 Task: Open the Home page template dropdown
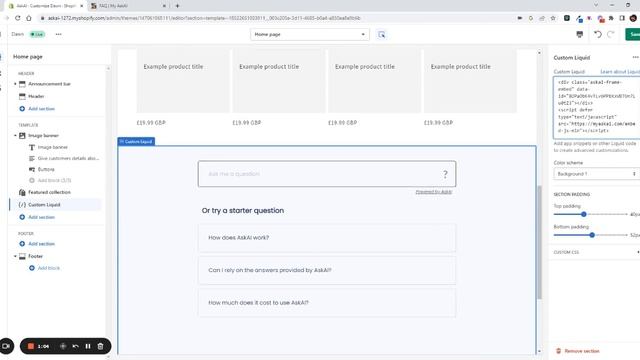click(x=310, y=34)
